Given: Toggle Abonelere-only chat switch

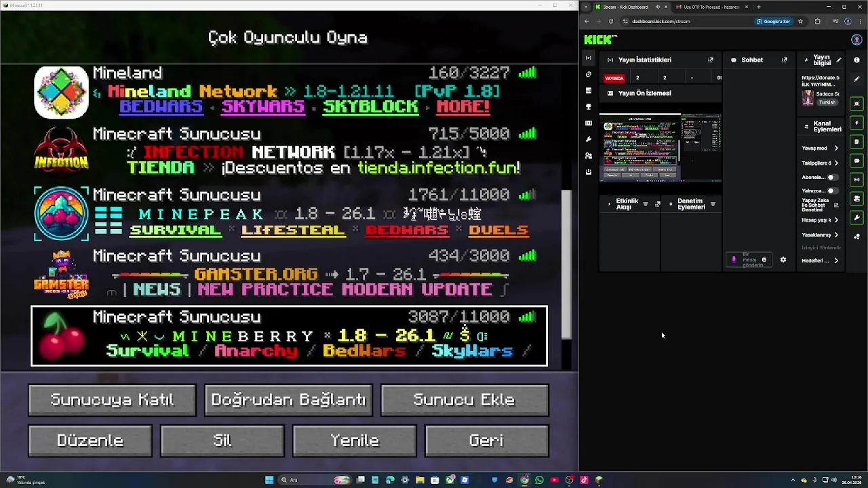Looking at the screenshot, I should click(831, 177).
